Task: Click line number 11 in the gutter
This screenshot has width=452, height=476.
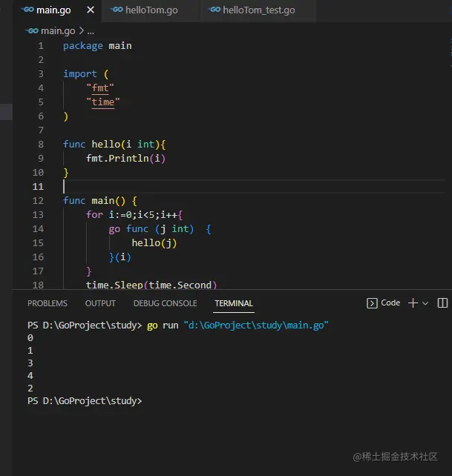Action: (x=38, y=186)
